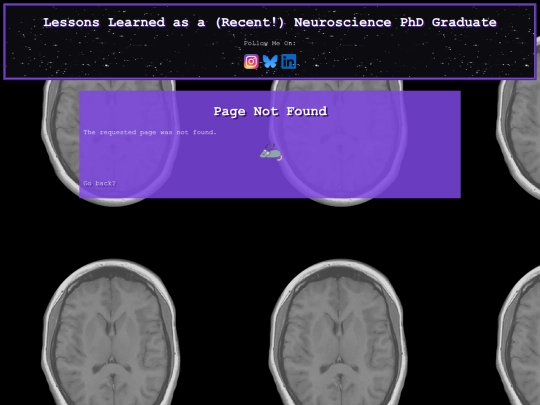Click the 'Follow Me On:' label
This screenshot has height=405, width=540.
(x=270, y=43)
